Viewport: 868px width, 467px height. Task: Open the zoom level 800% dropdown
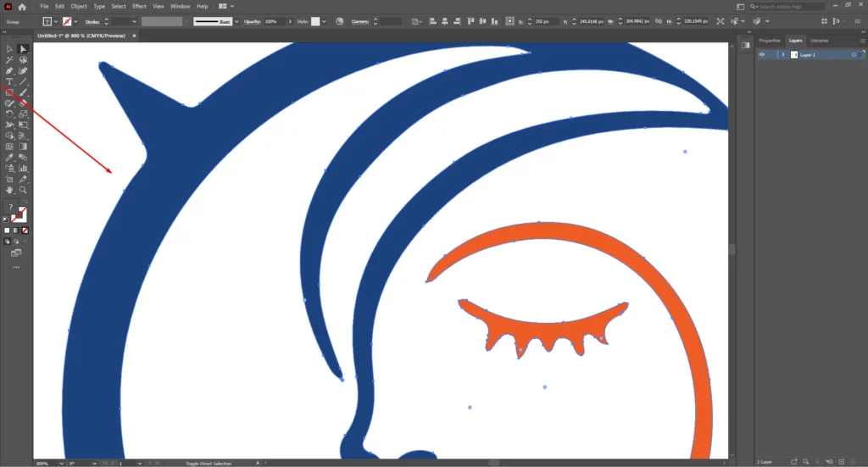pyautogui.click(x=61, y=463)
